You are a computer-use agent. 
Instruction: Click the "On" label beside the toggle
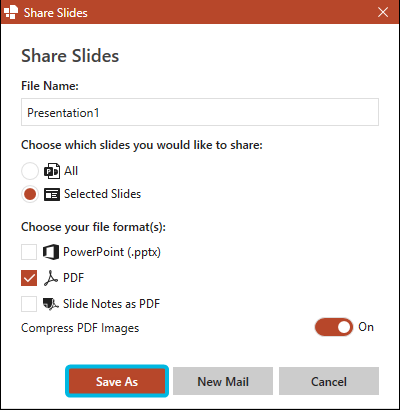coord(366,327)
